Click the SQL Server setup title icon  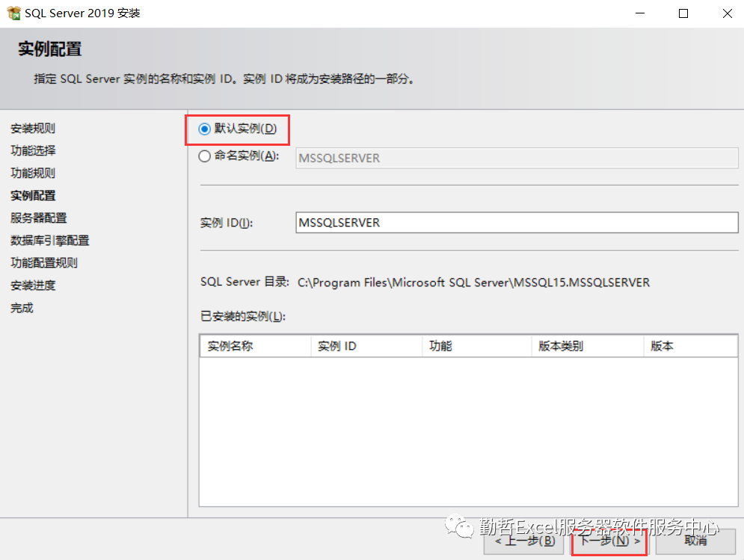[x=13, y=13]
